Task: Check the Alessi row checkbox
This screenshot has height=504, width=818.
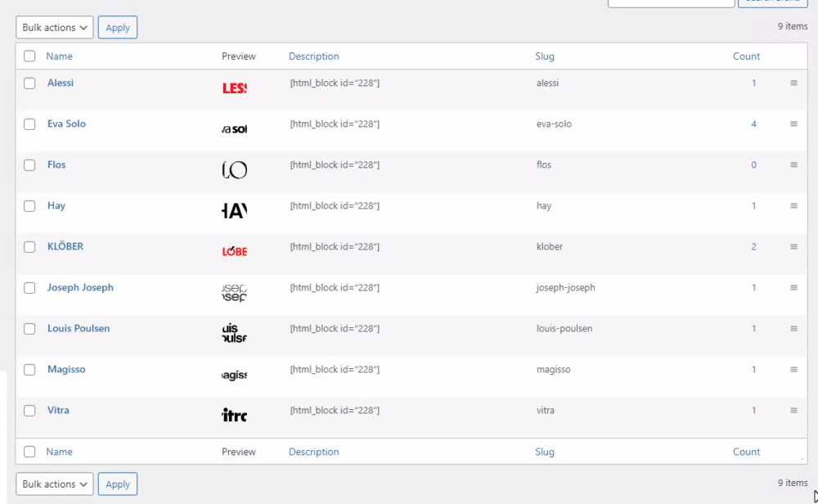Action: 29,83
